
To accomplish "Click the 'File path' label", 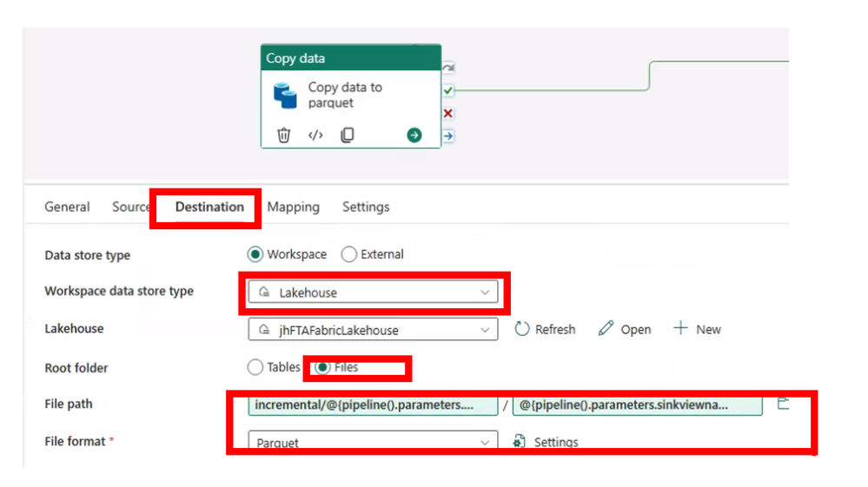I will [69, 404].
